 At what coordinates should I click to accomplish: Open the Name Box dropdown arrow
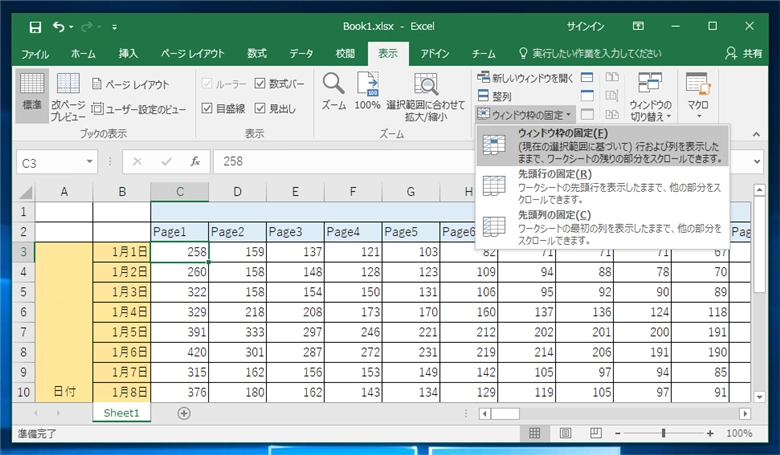tap(89, 162)
